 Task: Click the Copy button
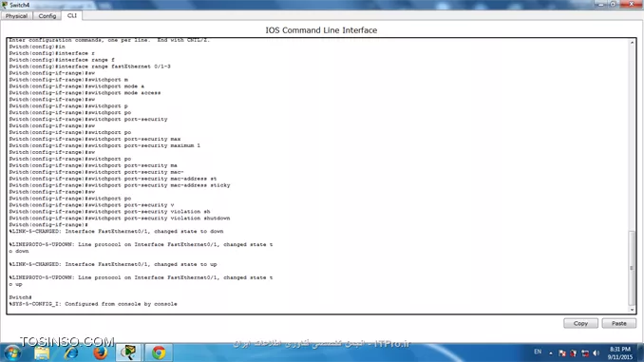pyautogui.click(x=580, y=323)
